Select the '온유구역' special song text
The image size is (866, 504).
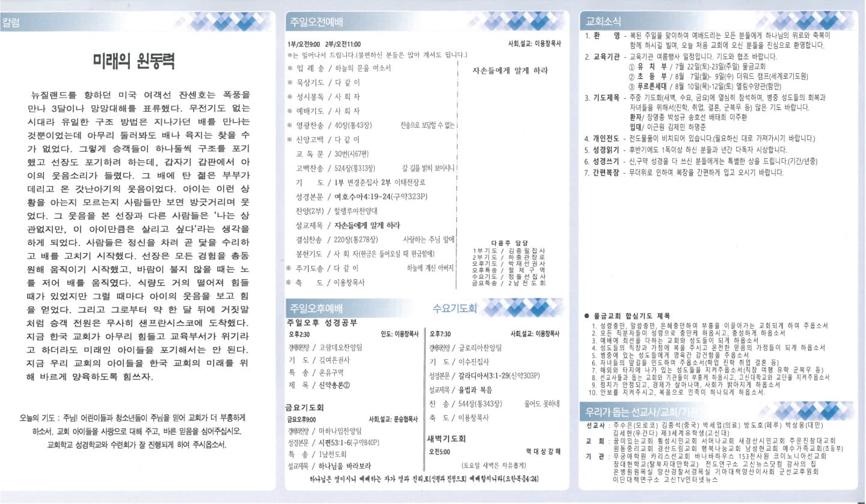(x=332, y=372)
